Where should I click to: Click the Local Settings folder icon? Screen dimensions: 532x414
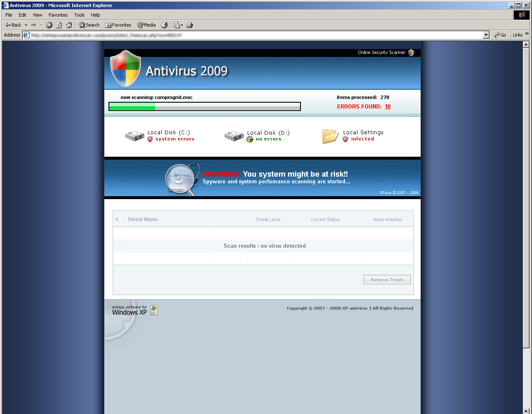(330, 136)
